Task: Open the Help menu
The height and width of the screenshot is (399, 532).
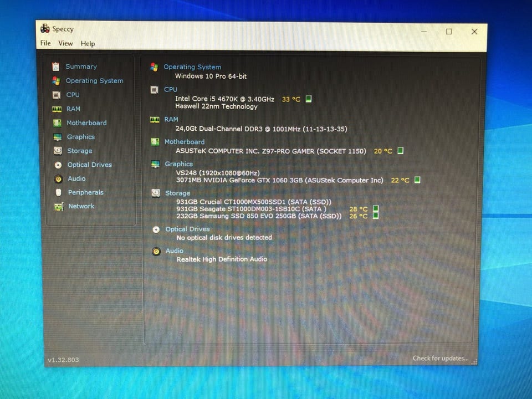Action: click(x=88, y=44)
